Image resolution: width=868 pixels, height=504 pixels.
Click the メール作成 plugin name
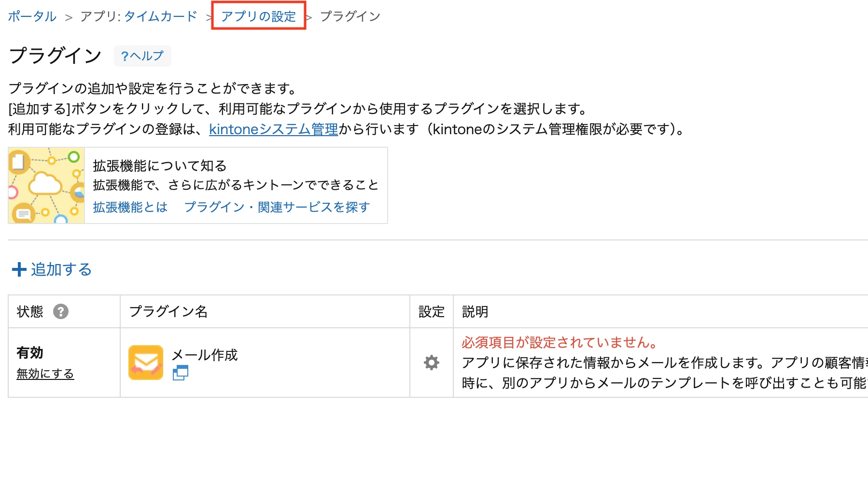click(x=205, y=355)
